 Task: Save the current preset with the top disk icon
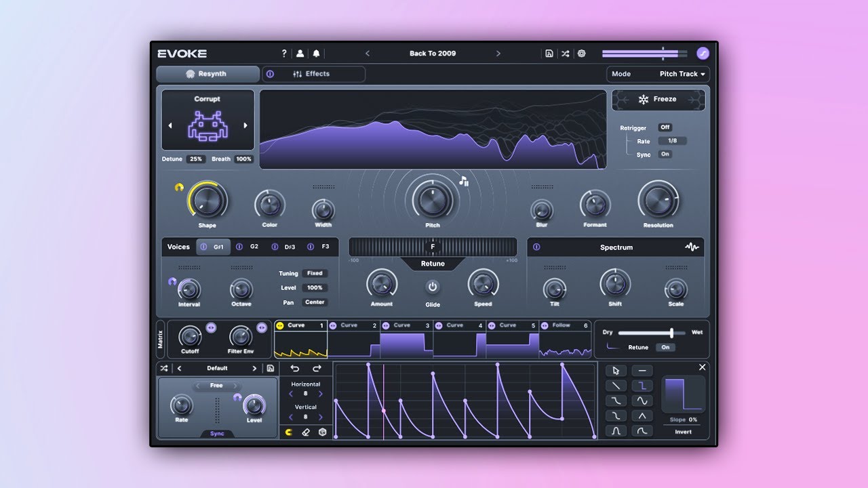(x=549, y=54)
